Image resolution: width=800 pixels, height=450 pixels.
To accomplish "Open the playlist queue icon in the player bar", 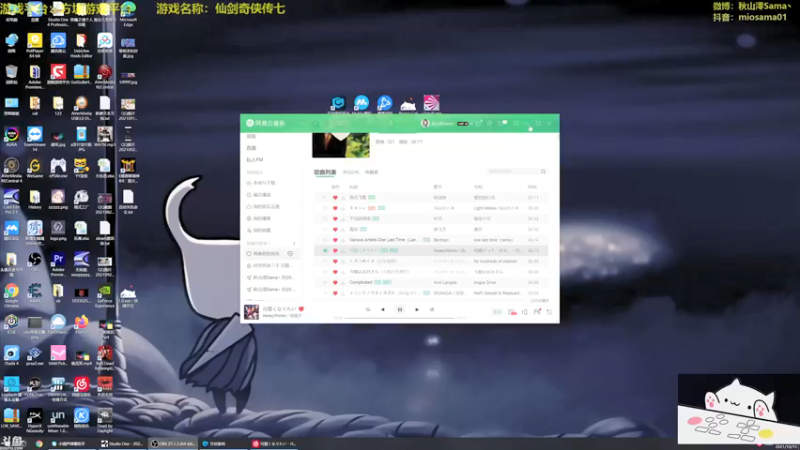I will (x=549, y=312).
